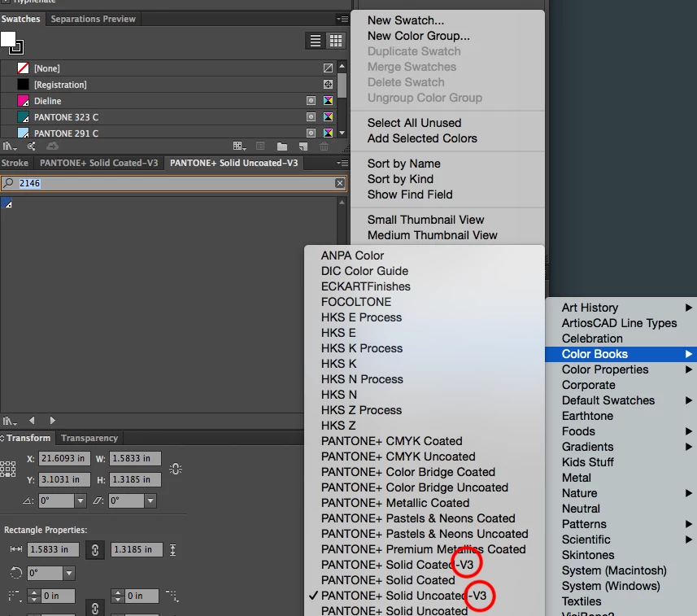Image resolution: width=697 pixels, height=616 pixels.
Task: Select the blue 2146 search result swatch
Action: tap(7, 203)
